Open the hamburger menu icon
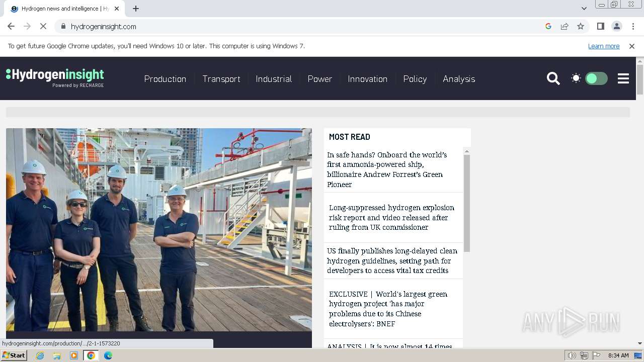This screenshot has width=644, height=362. 623,78
